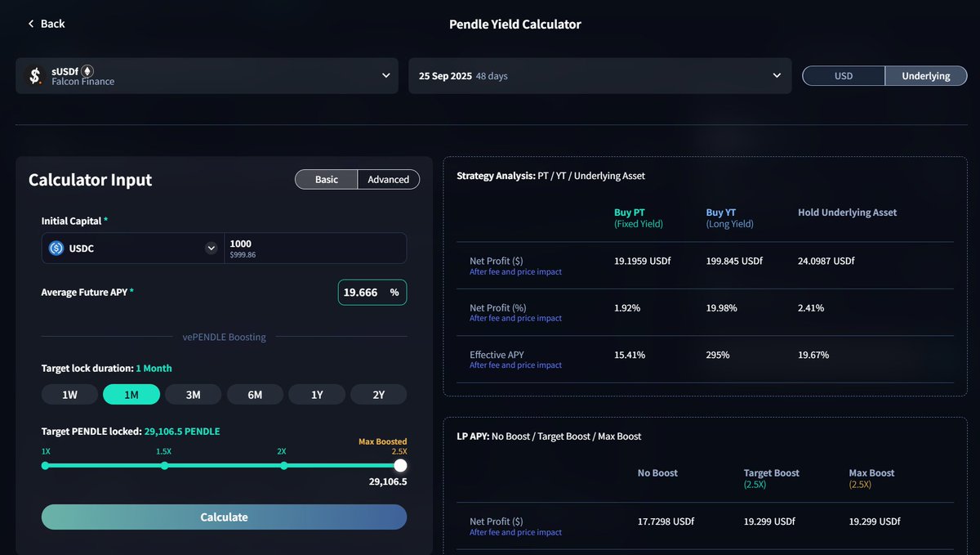The height and width of the screenshot is (555, 980).
Task: Select Basic calculator mode
Action: pos(326,180)
